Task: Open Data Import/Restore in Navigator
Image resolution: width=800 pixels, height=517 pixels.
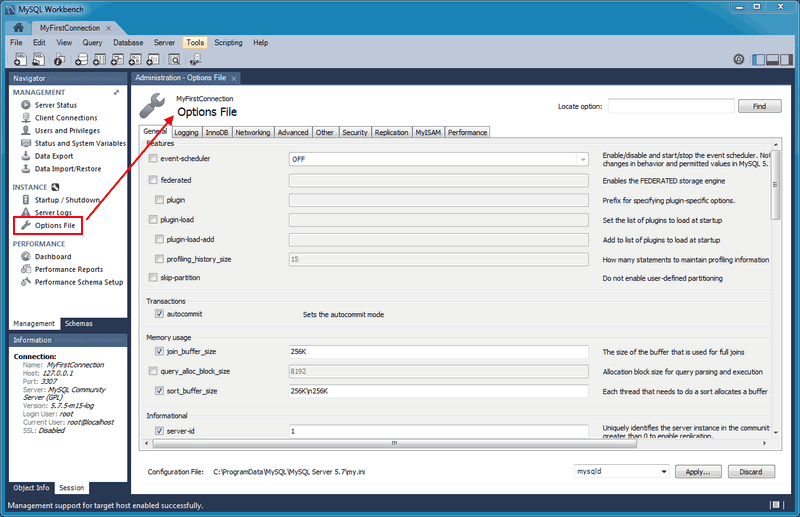Action: tap(68, 169)
